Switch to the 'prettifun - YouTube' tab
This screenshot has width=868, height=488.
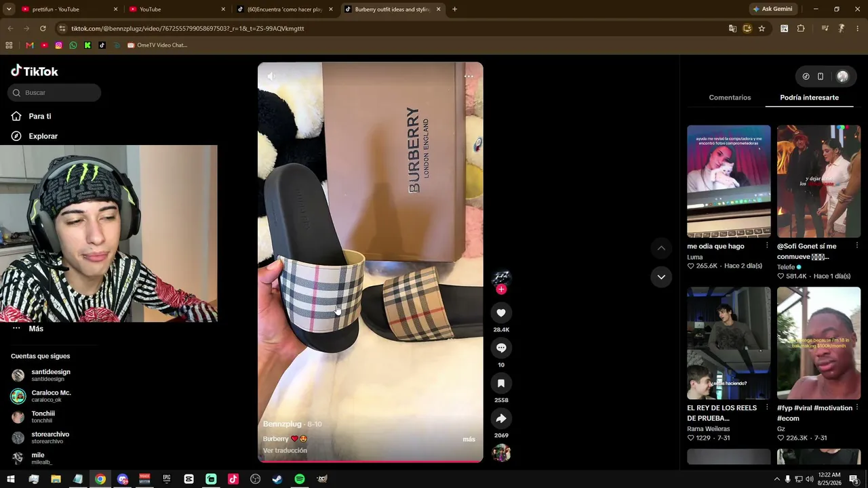click(70, 9)
